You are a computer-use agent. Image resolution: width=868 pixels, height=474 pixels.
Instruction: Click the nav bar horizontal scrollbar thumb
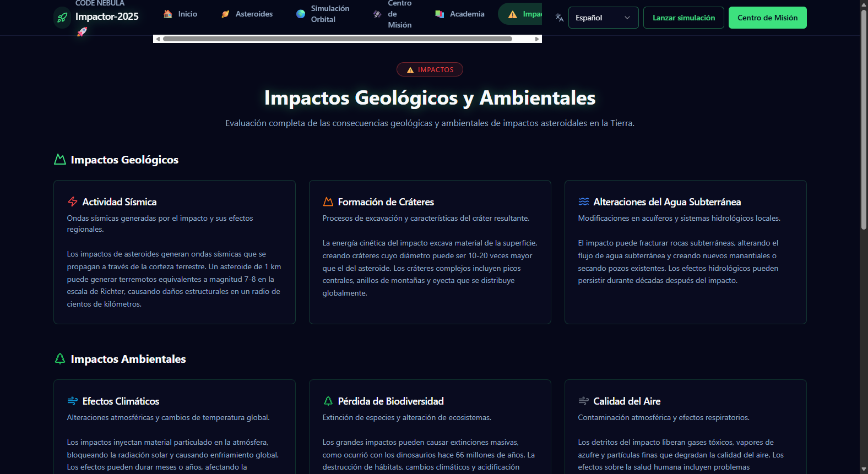coord(338,39)
